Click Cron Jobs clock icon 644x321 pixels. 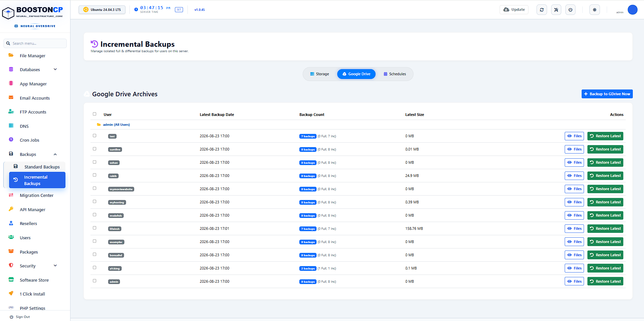click(11, 140)
